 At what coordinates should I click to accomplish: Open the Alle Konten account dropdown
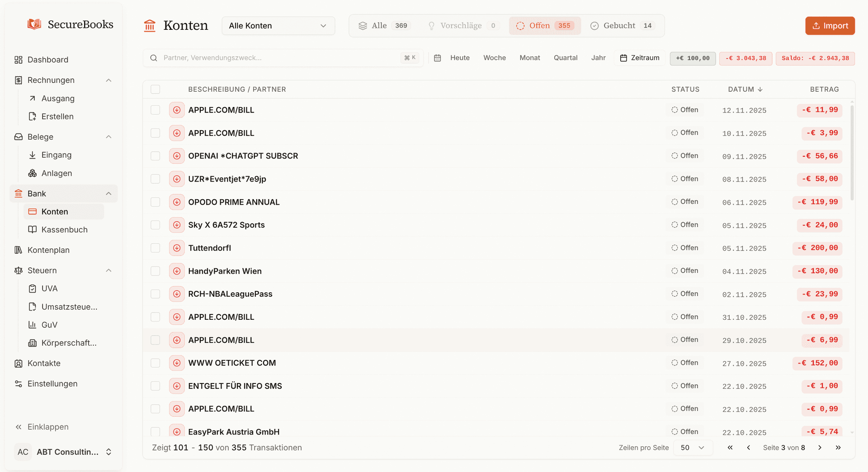coord(278,26)
